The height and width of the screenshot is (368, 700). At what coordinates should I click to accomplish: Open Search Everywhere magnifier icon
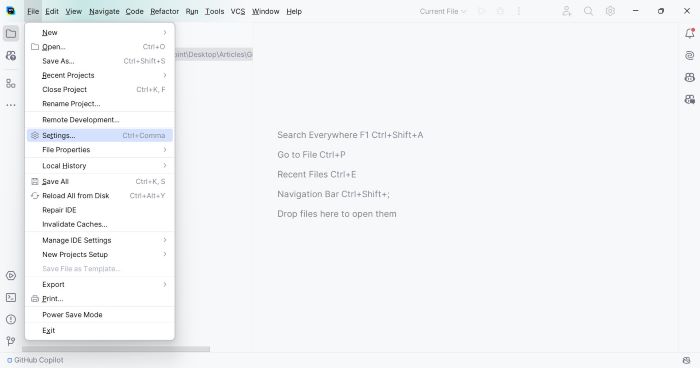click(x=588, y=11)
